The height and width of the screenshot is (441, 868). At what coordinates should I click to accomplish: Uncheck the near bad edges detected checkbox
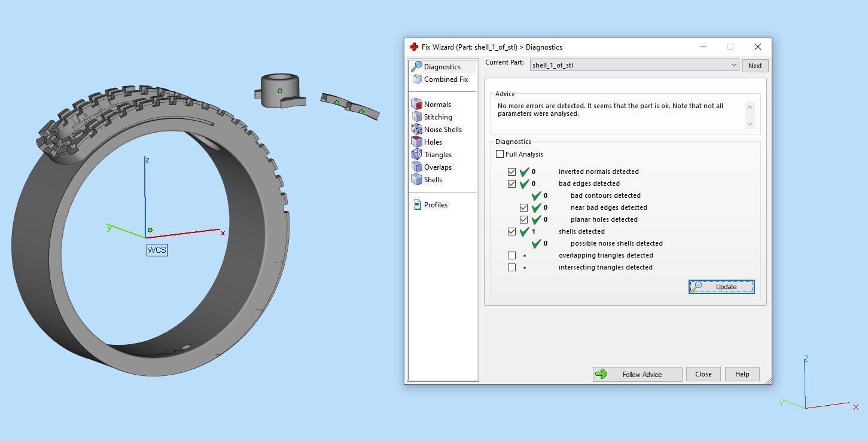pos(523,207)
